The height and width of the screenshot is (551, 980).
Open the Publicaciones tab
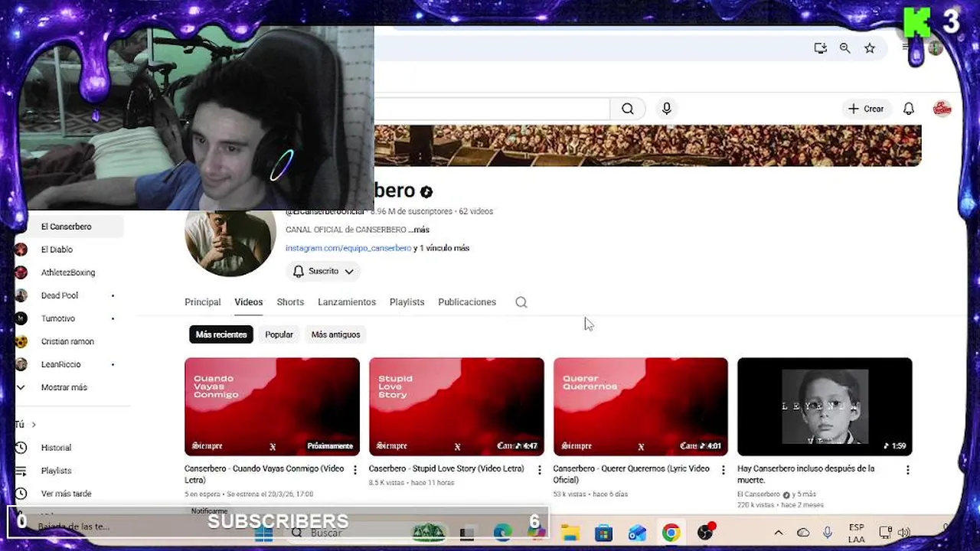pyautogui.click(x=467, y=302)
